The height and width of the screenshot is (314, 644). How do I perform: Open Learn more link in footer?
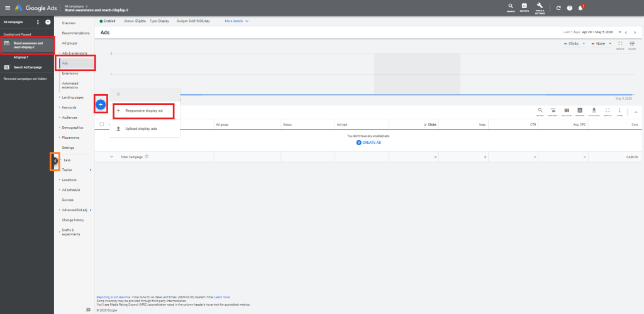222,297
